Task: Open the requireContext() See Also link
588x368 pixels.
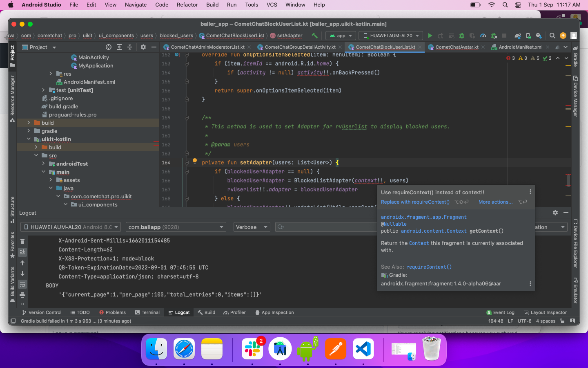Action: click(x=429, y=267)
